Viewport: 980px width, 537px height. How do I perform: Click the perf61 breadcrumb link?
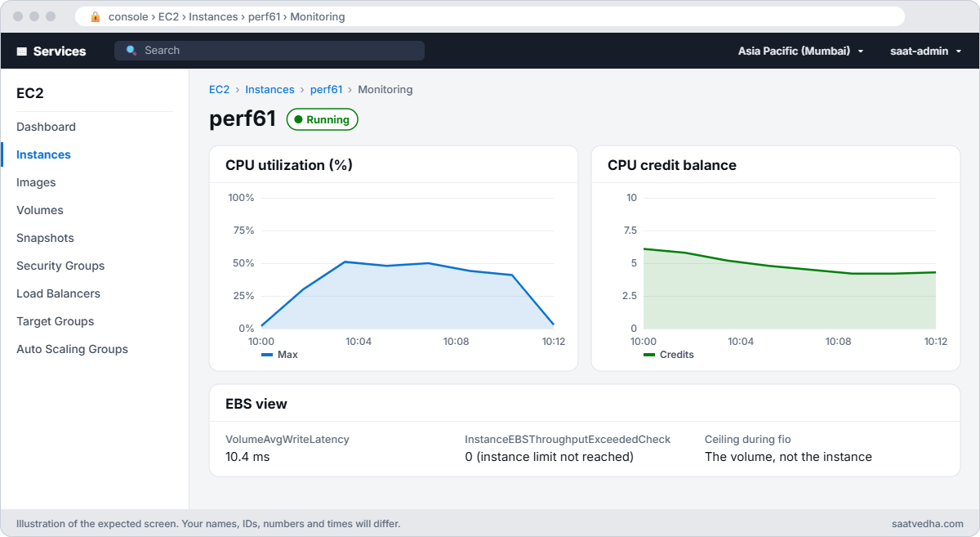pos(326,90)
